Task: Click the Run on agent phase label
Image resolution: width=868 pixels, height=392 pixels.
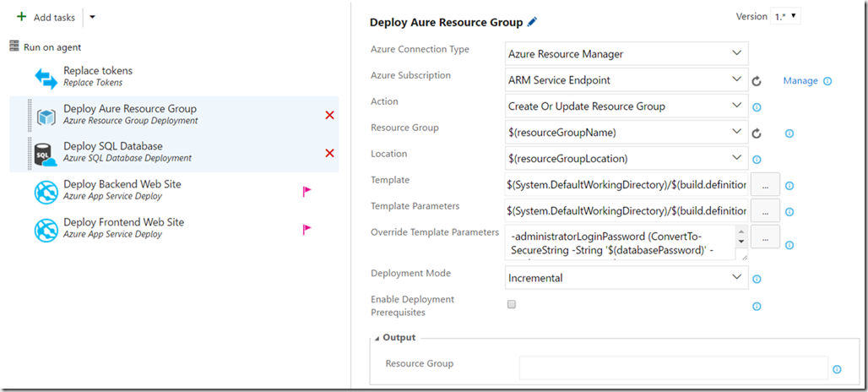Action: pyautogui.click(x=52, y=47)
